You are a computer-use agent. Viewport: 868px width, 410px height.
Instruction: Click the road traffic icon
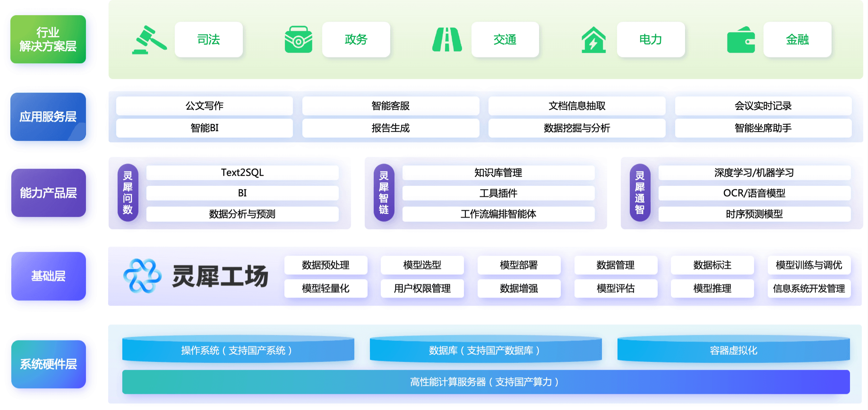click(447, 40)
